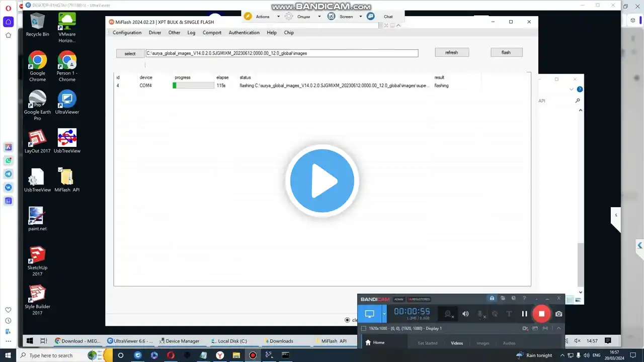644x362 pixels.
Task: Select the clean all radio option
Action: 347,320
